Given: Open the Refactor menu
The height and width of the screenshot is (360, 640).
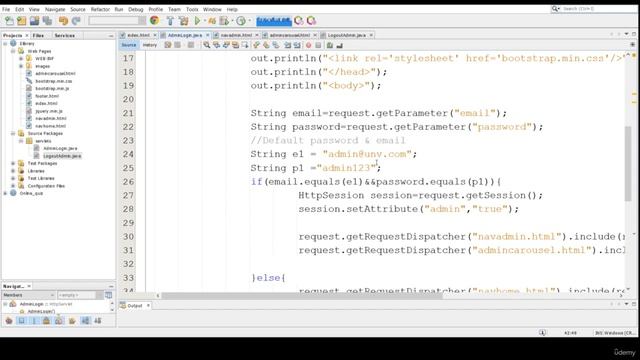Looking at the screenshot, I should [100, 9].
